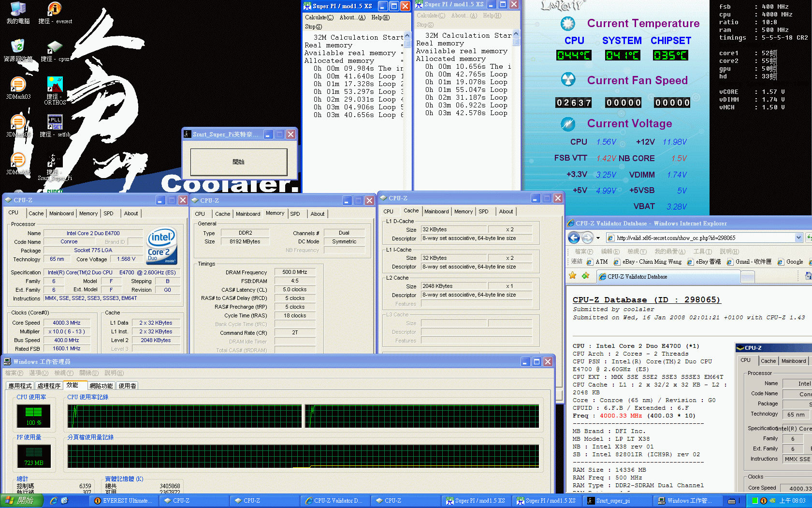Open recent pages dropdown beside forward arrow
The height and width of the screenshot is (508, 812).
coord(598,238)
